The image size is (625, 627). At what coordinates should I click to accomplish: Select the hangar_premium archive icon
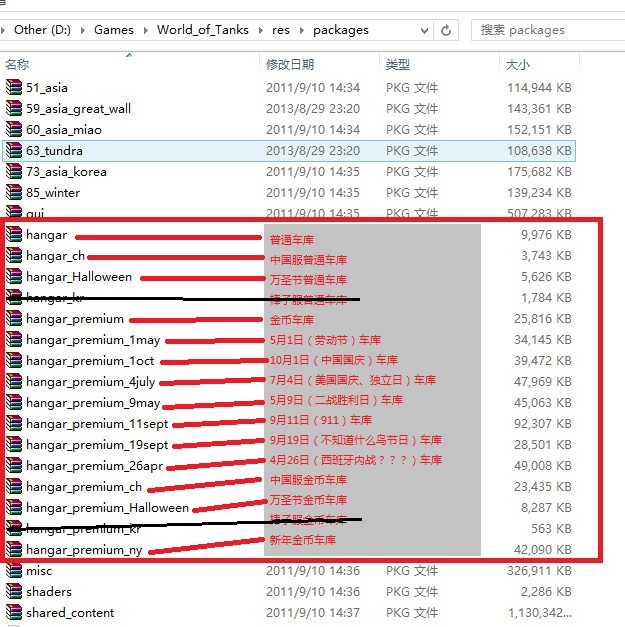(x=14, y=318)
